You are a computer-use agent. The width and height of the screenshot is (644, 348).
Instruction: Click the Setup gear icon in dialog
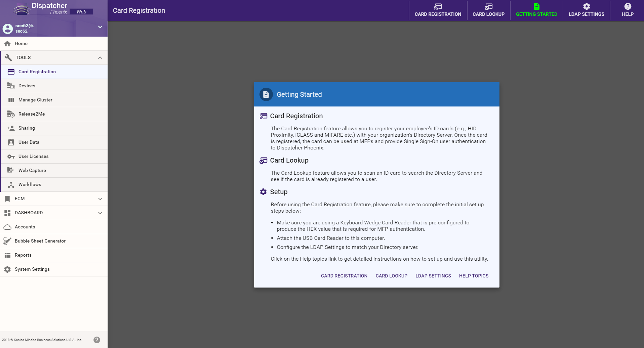(264, 192)
